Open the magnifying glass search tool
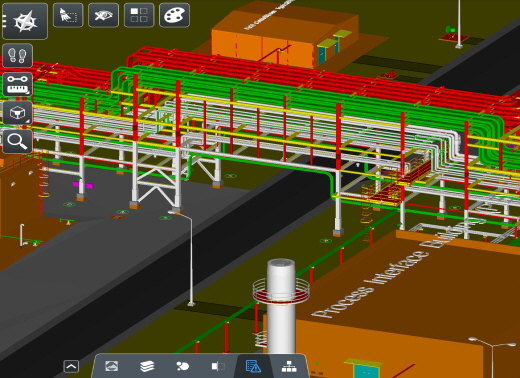The height and width of the screenshot is (378, 520). click(18, 142)
